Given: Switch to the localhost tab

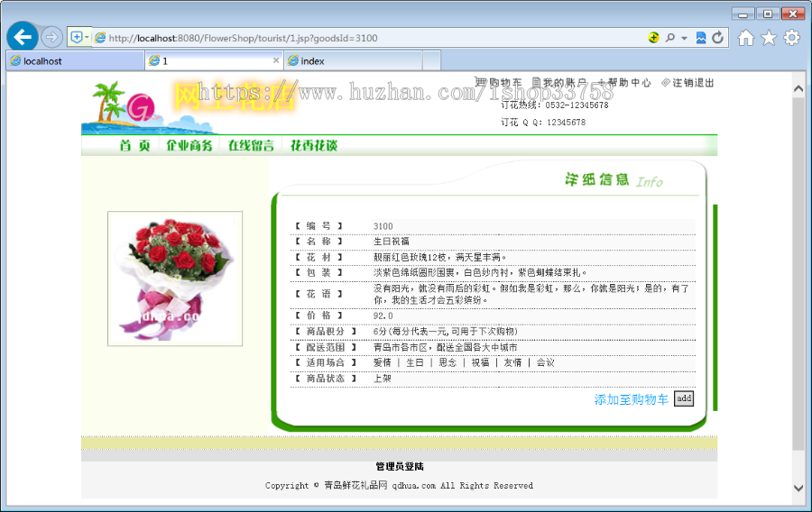Looking at the screenshot, I should click(75, 61).
